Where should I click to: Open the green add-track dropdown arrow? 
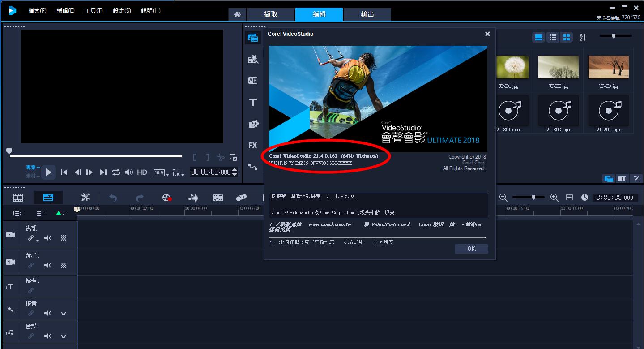point(60,214)
